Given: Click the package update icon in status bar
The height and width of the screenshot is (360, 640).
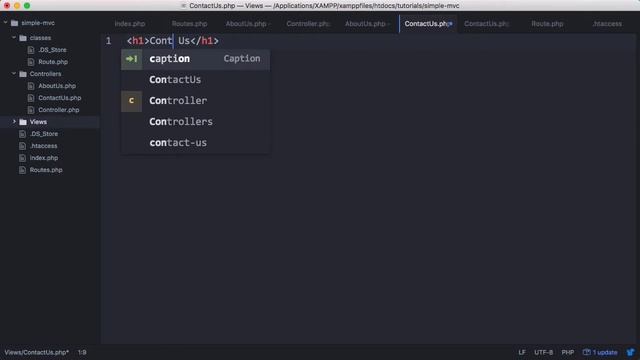Looking at the screenshot, I should tap(587, 352).
